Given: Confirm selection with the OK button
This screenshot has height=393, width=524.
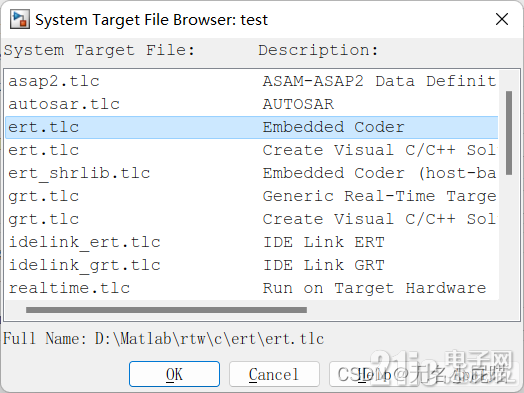Looking at the screenshot, I should 174,374.
